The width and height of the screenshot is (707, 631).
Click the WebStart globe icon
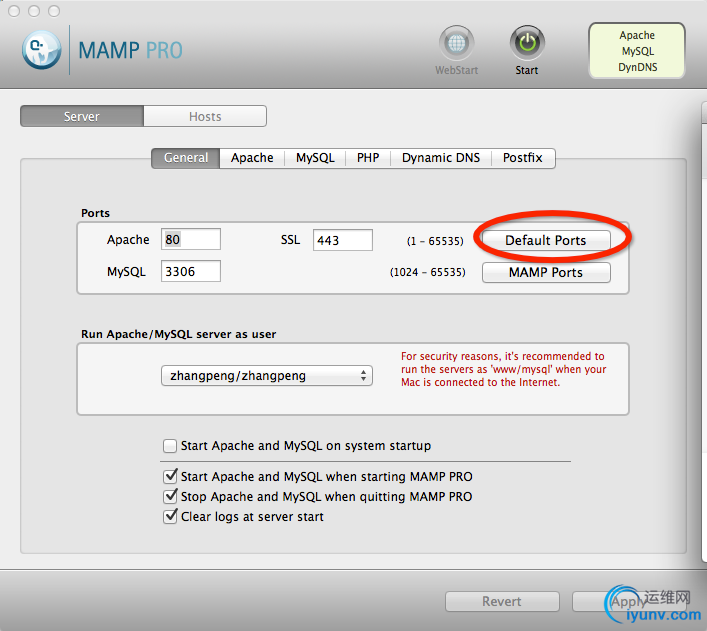click(x=456, y=43)
